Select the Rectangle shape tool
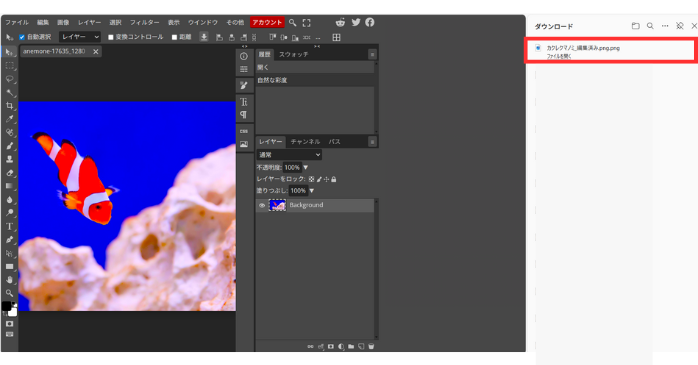 coord(9,266)
